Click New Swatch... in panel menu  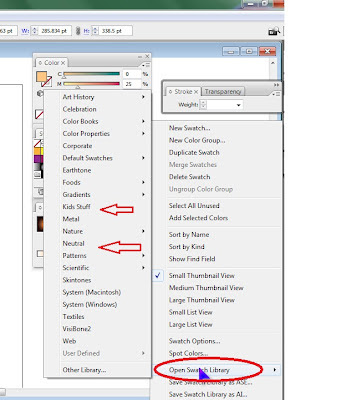tap(217, 128)
